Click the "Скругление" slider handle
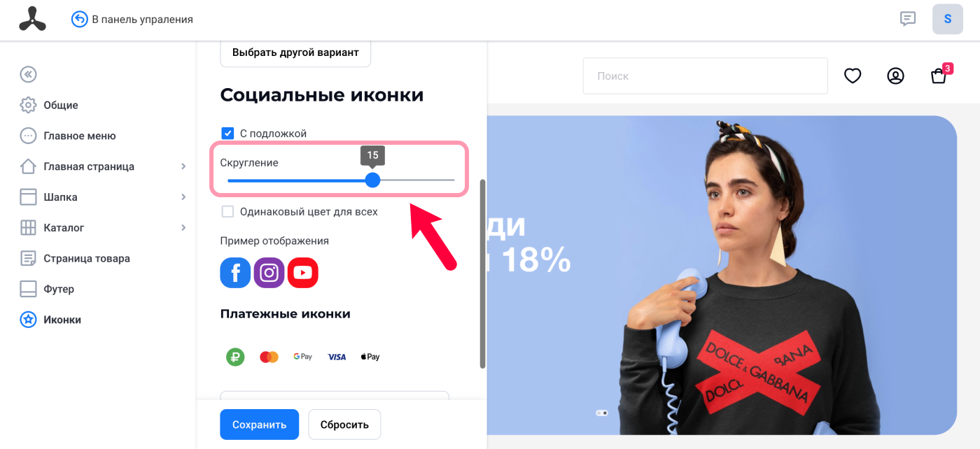The height and width of the screenshot is (449, 980). click(372, 180)
